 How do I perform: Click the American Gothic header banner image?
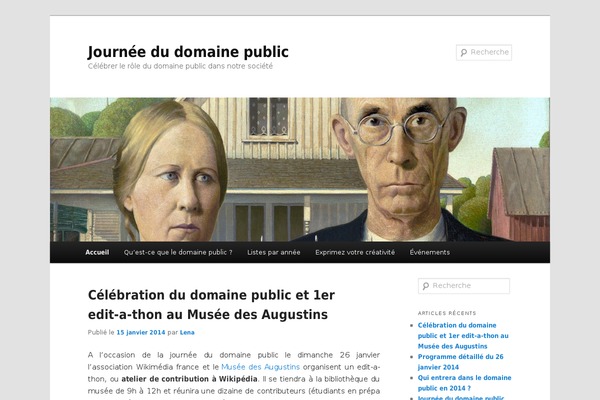pos(300,170)
